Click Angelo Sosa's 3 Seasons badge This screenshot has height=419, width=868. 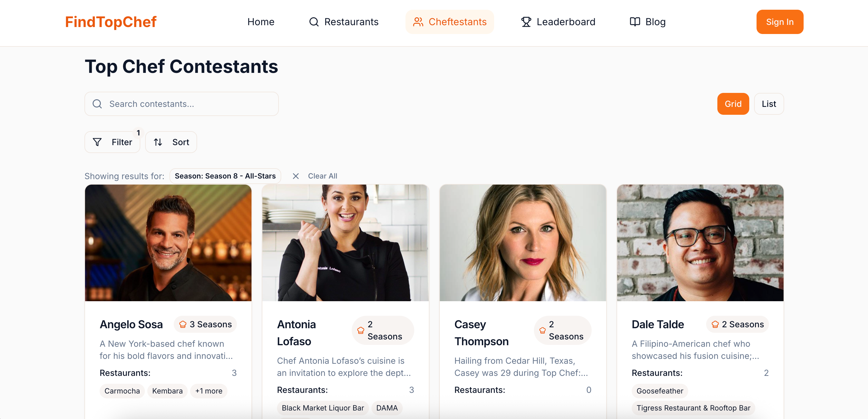205,324
